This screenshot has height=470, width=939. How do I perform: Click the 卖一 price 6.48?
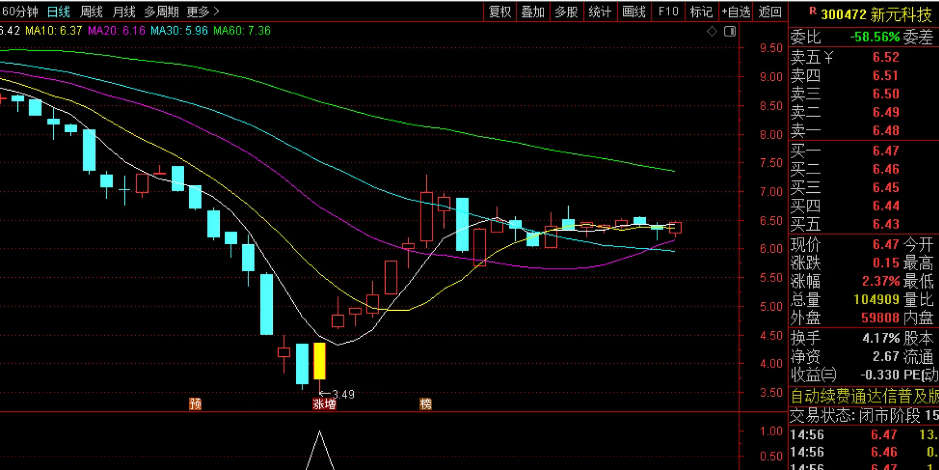click(x=886, y=131)
